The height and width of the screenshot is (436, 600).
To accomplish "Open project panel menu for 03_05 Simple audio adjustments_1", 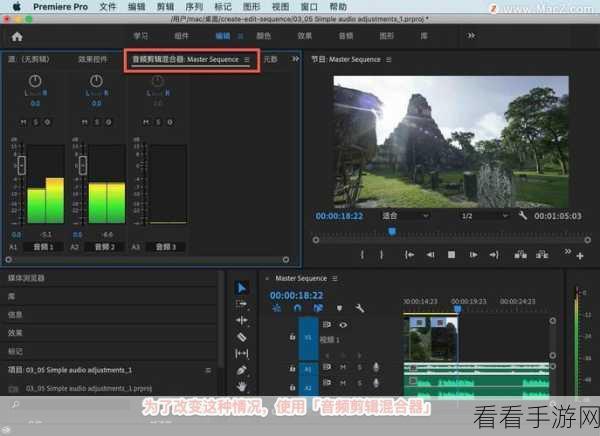I will [x=208, y=370].
